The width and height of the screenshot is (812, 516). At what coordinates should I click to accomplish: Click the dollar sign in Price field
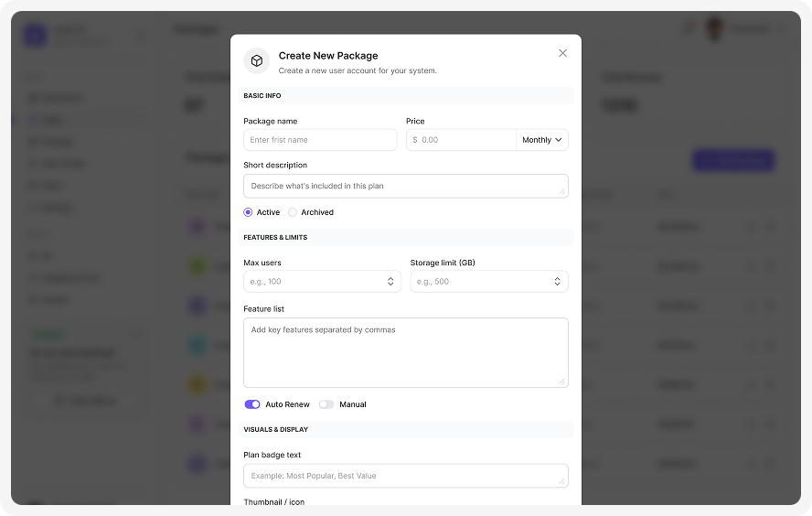click(415, 140)
